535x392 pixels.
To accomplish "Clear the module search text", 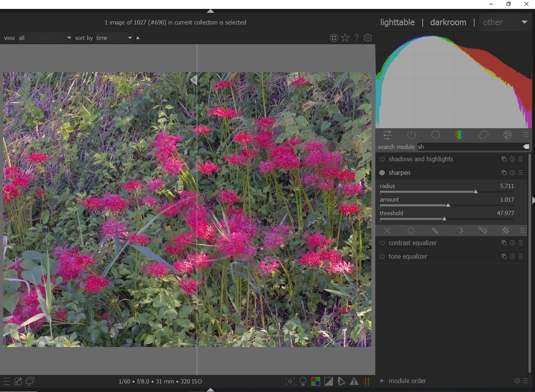I will tap(526, 147).
